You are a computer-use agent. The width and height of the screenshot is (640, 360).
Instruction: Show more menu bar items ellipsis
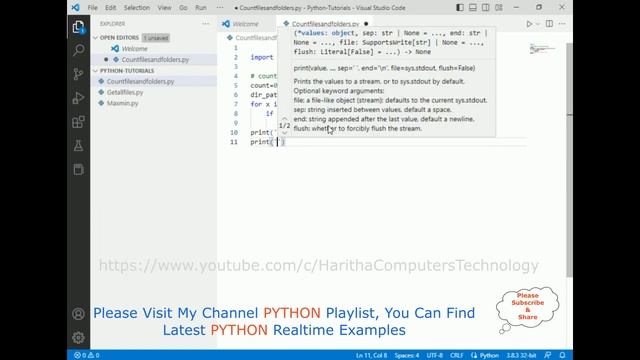point(220,8)
